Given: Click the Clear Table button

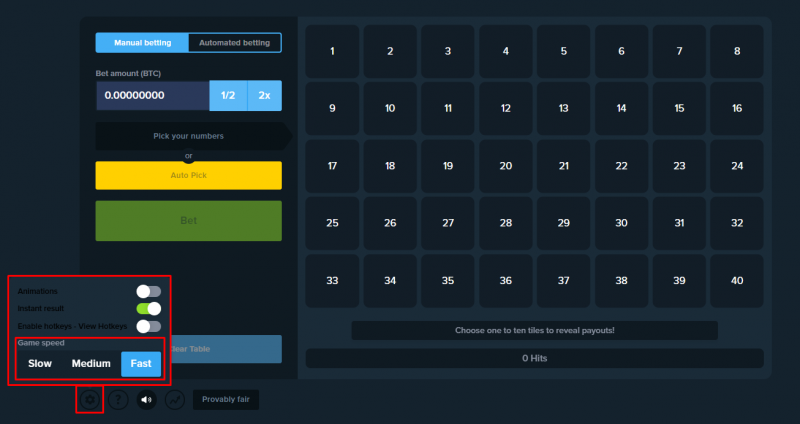Looking at the screenshot, I should tap(226, 349).
